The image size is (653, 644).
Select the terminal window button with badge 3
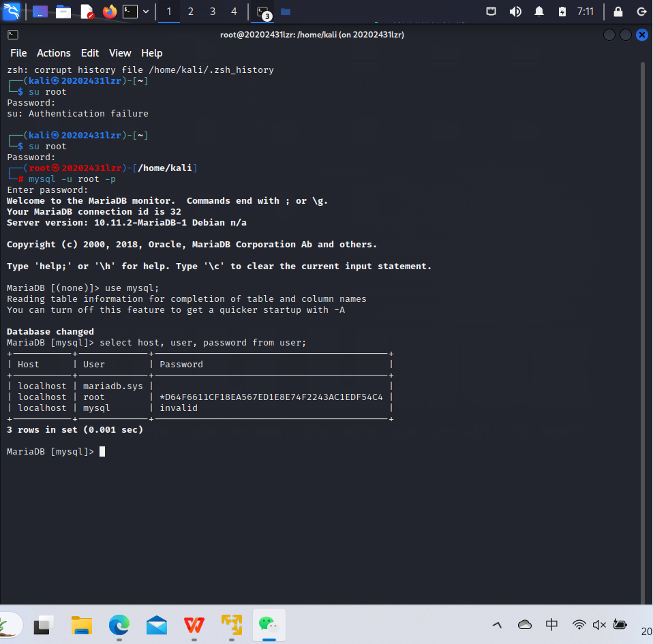[263, 12]
